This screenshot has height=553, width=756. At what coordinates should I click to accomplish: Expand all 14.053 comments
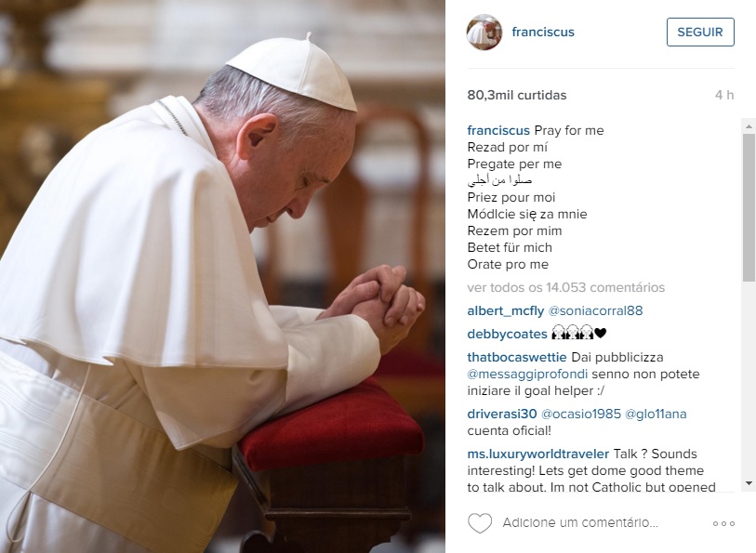pyautogui.click(x=565, y=287)
